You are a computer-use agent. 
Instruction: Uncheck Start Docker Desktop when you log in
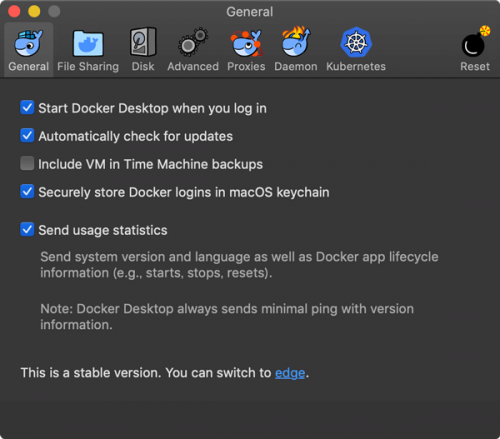[x=27, y=108]
